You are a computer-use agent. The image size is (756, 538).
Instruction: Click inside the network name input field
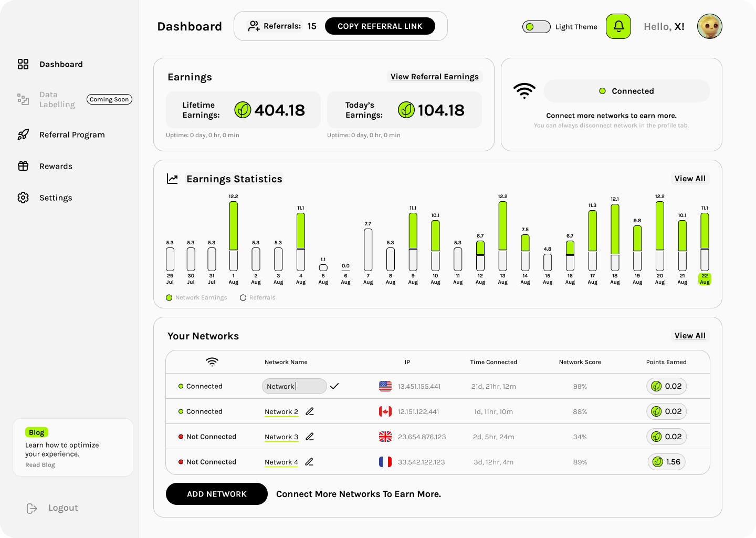point(294,386)
